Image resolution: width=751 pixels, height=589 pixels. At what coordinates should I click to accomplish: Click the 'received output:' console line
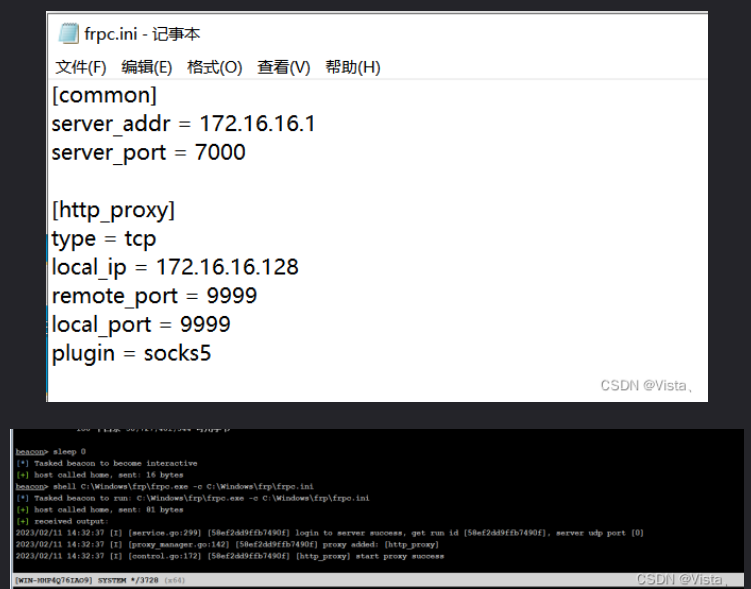(62, 521)
